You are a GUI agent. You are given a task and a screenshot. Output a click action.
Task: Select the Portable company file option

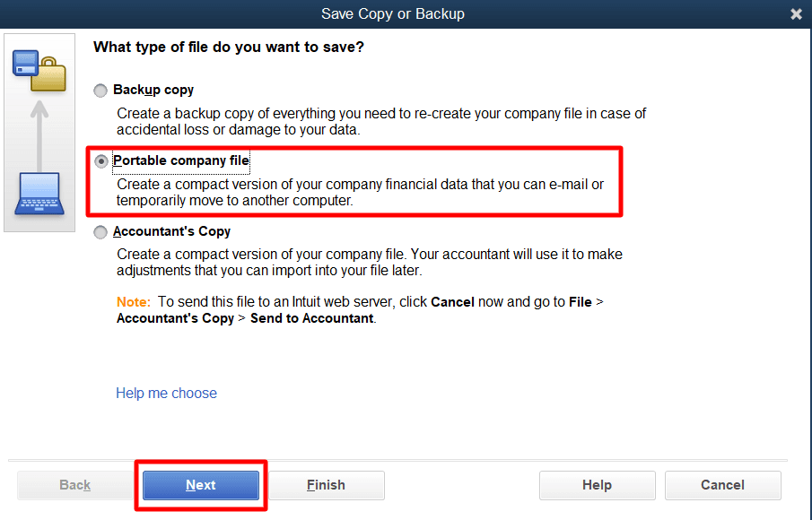tap(100, 161)
